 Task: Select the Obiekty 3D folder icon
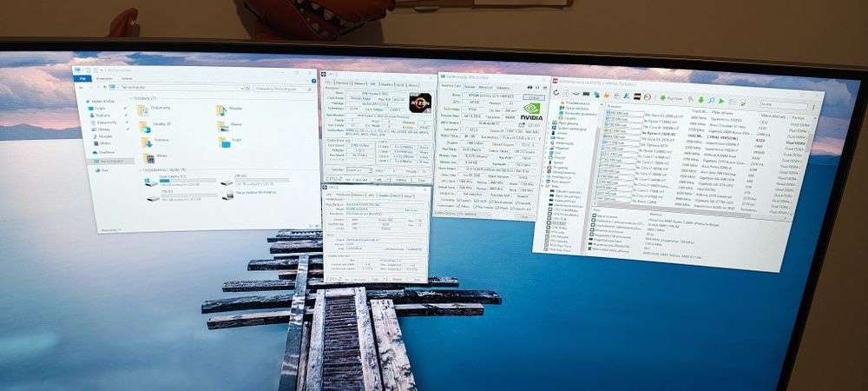145,127
